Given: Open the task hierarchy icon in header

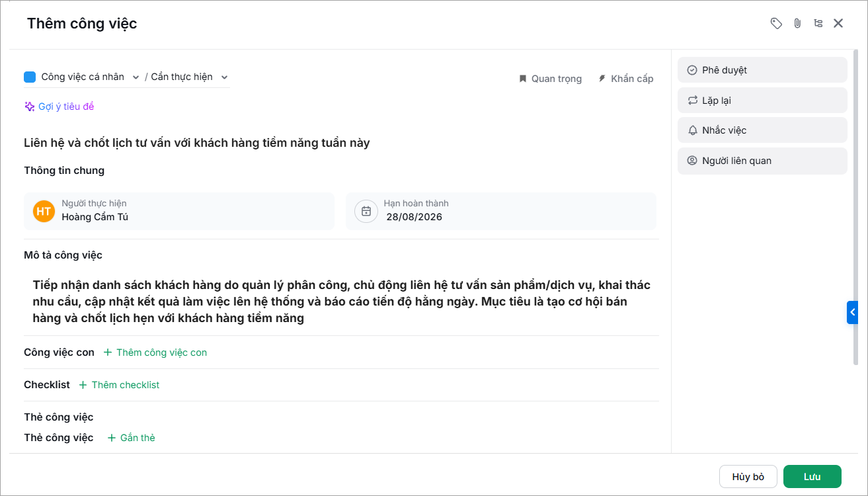Looking at the screenshot, I should [x=818, y=24].
